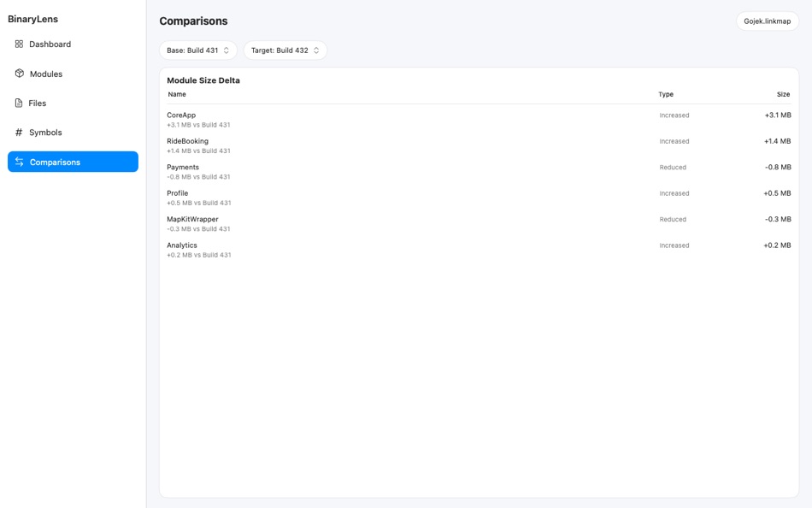The width and height of the screenshot is (812, 508).
Task: Click the chevron on Target: Build 432
Action: [315, 50]
